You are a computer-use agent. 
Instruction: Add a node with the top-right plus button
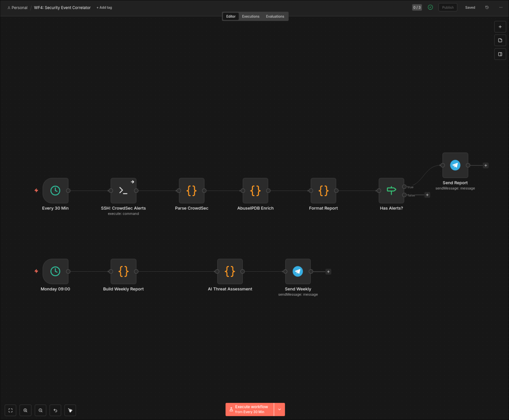500,27
